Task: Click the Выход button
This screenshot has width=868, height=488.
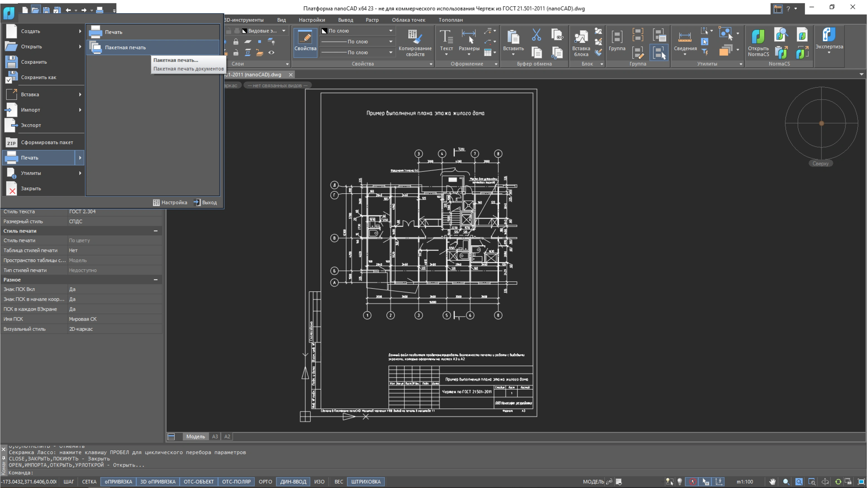Action: click(x=205, y=203)
